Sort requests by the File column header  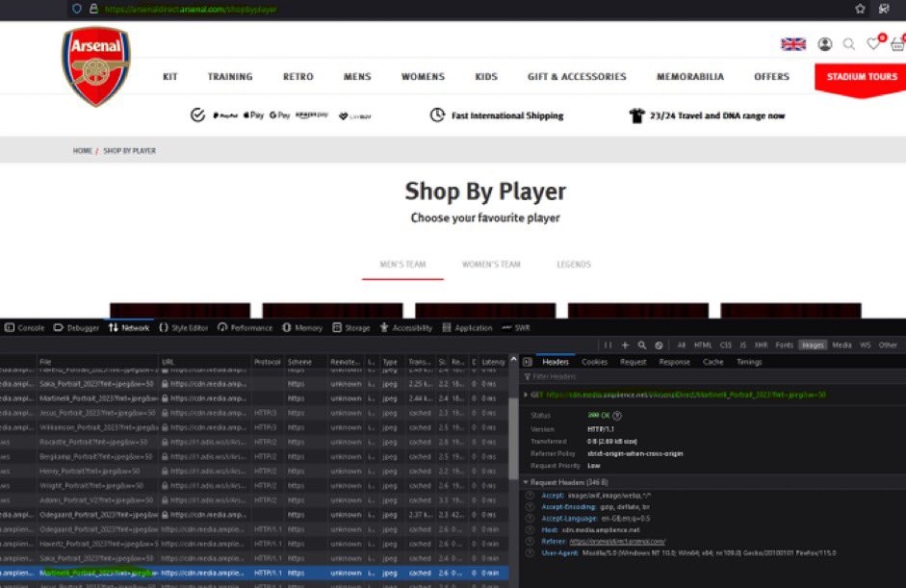97,362
